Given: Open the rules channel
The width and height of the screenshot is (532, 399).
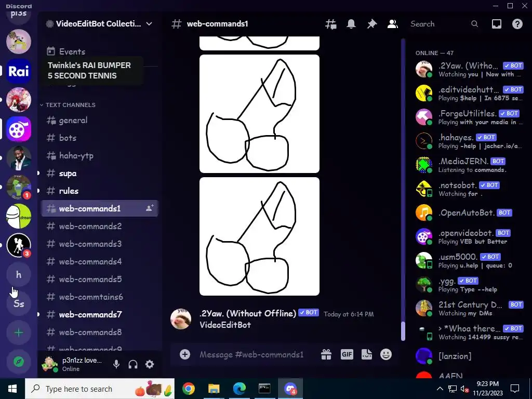Looking at the screenshot, I should point(99,191).
